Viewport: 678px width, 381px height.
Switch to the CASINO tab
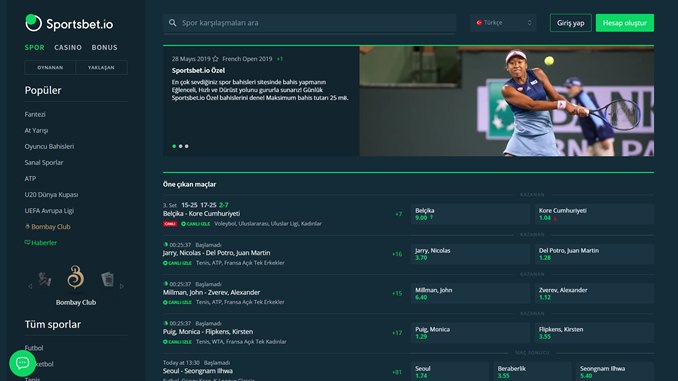[68, 48]
